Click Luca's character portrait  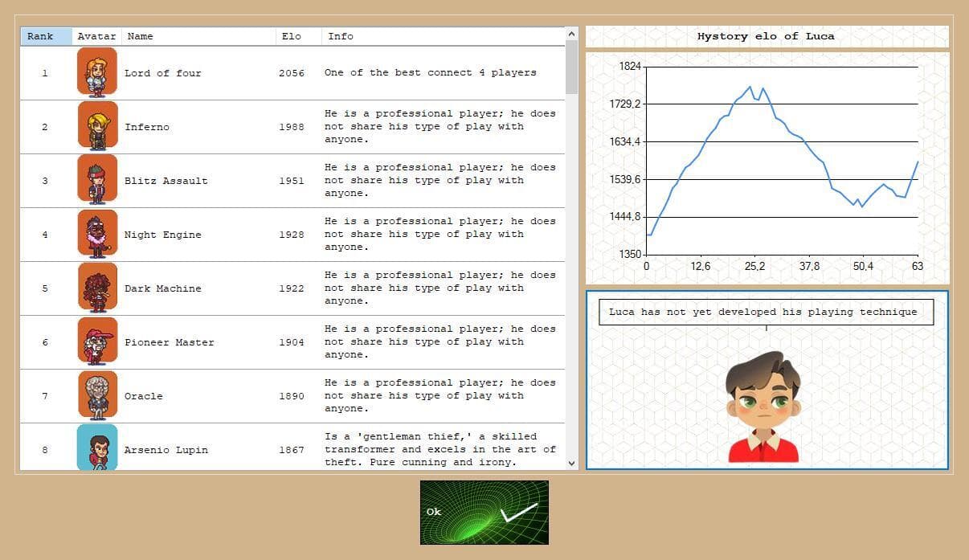763,407
